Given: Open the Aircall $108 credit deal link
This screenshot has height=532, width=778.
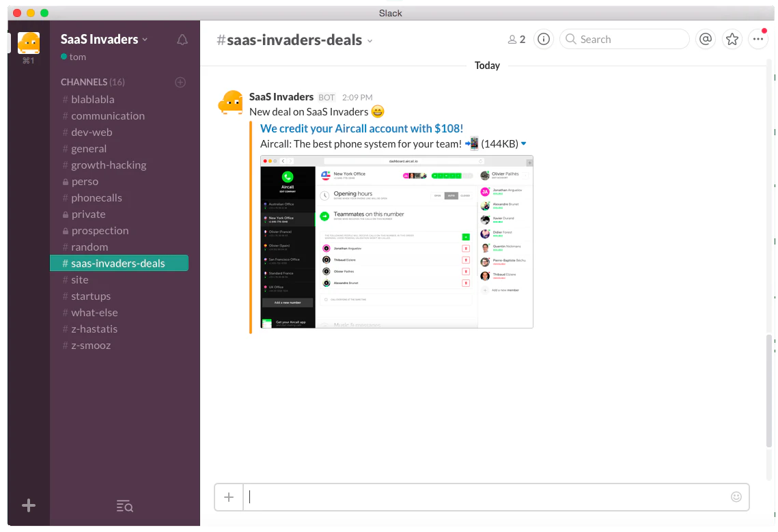Looking at the screenshot, I should click(x=361, y=128).
